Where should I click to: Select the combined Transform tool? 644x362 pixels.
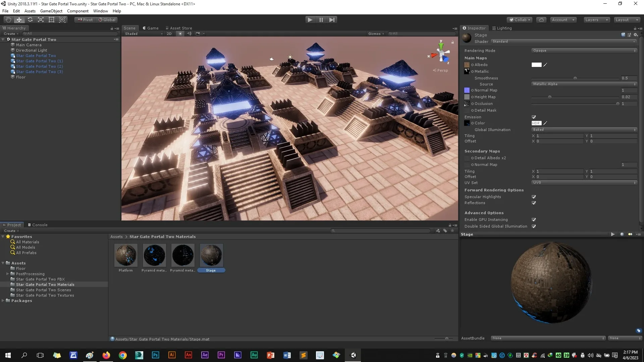tap(62, 20)
